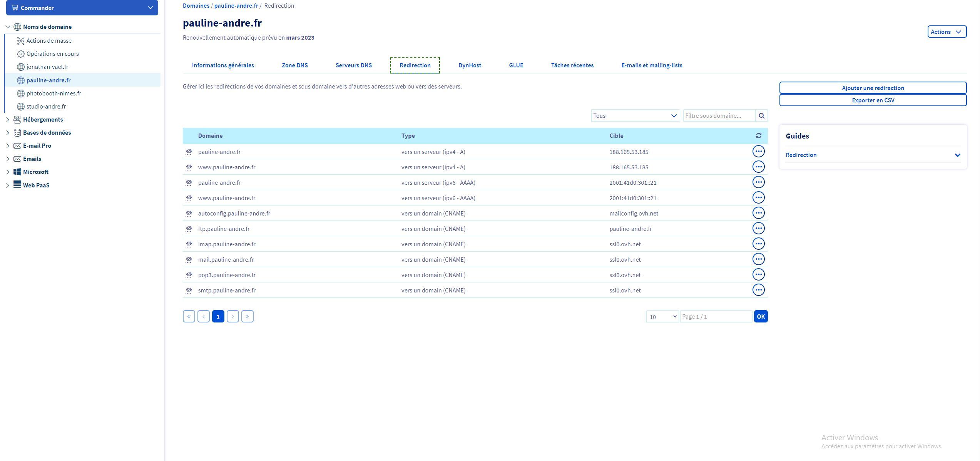Image resolution: width=980 pixels, height=461 pixels.
Task: Click the Actions de masse sidebar item
Action: (x=49, y=40)
